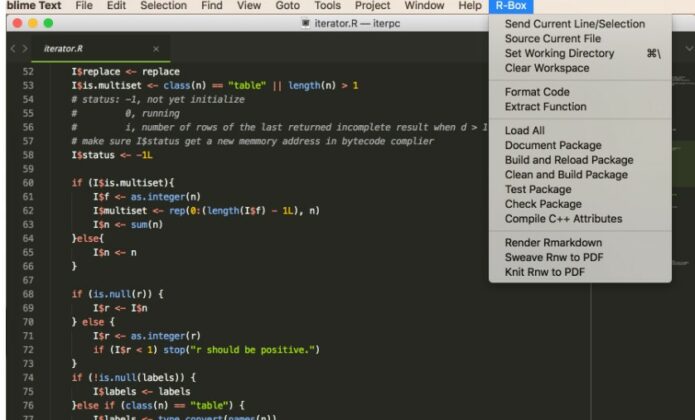Click 'I$f <- as.integer(n)' code line
This screenshot has width=695, height=420.
click(x=147, y=197)
